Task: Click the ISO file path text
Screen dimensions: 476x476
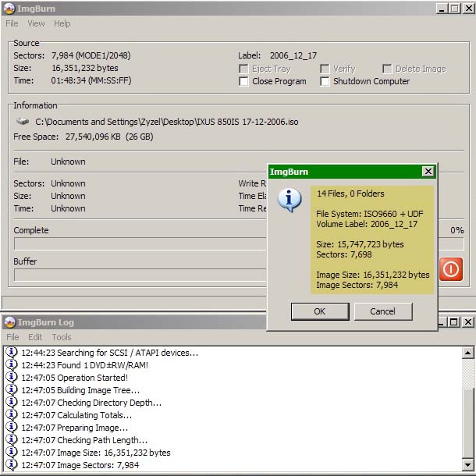Action: [167, 122]
